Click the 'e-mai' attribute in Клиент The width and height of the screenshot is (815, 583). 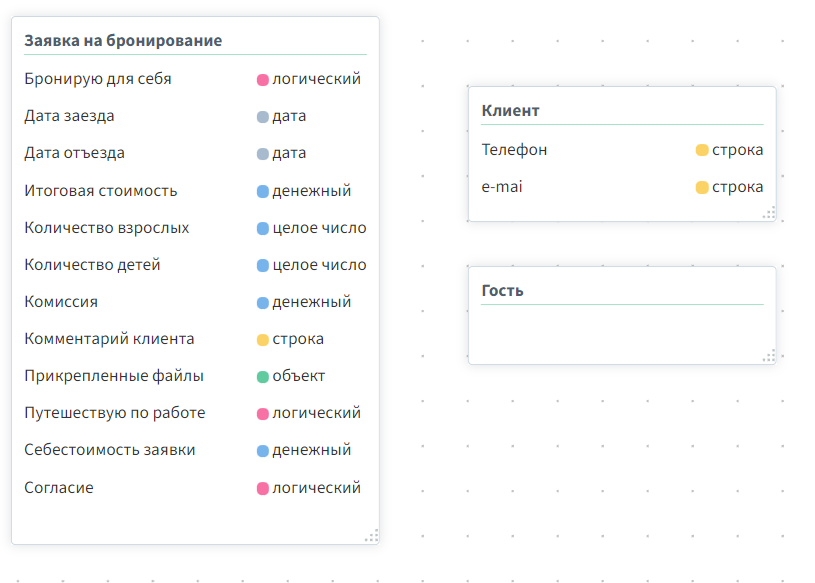(x=502, y=187)
